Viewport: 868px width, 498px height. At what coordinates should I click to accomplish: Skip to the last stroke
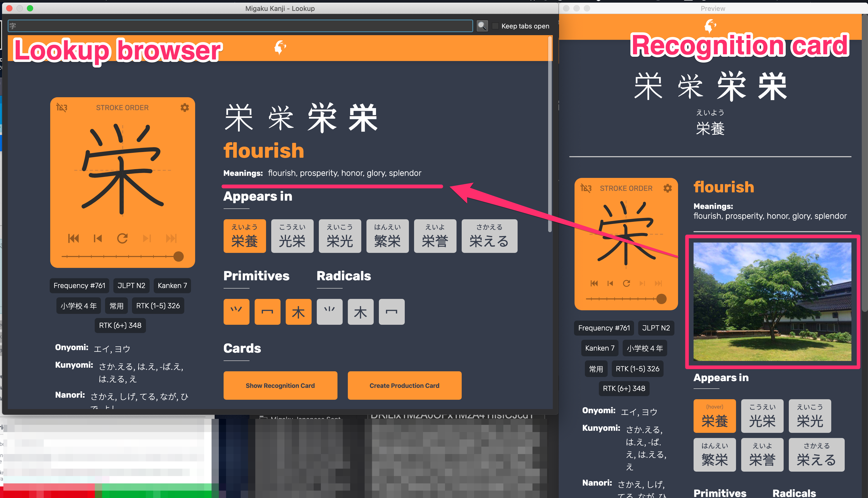[x=171, y=239]
